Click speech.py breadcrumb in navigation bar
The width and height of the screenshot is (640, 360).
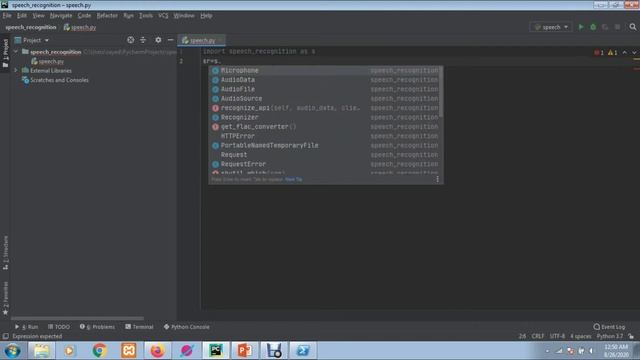[80, 27]
